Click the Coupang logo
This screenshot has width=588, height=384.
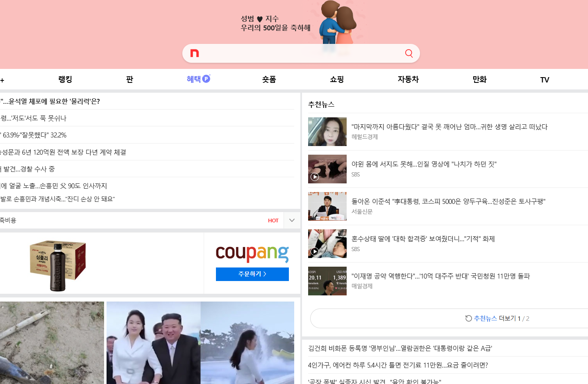point(252,253)
